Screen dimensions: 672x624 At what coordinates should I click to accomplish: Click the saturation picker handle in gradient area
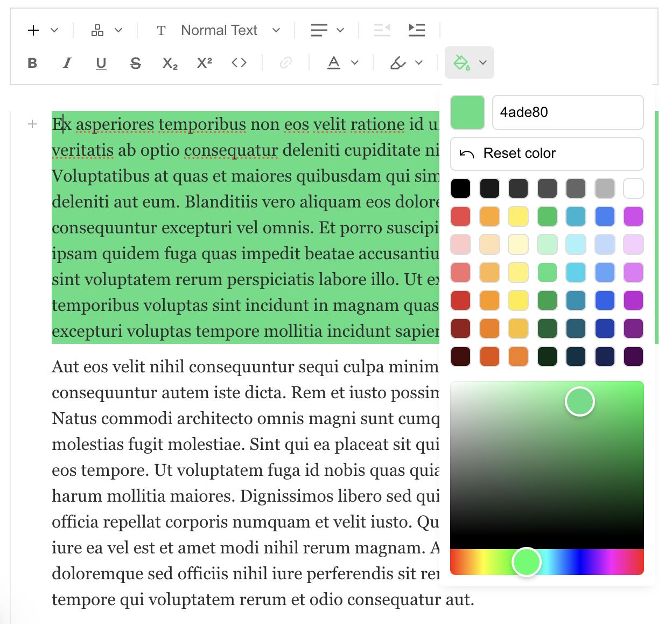point(580,401)
